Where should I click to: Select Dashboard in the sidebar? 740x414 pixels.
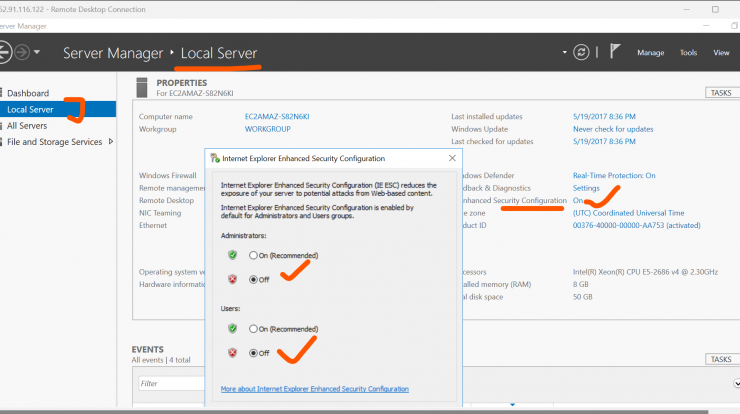(x=28, y=93)
